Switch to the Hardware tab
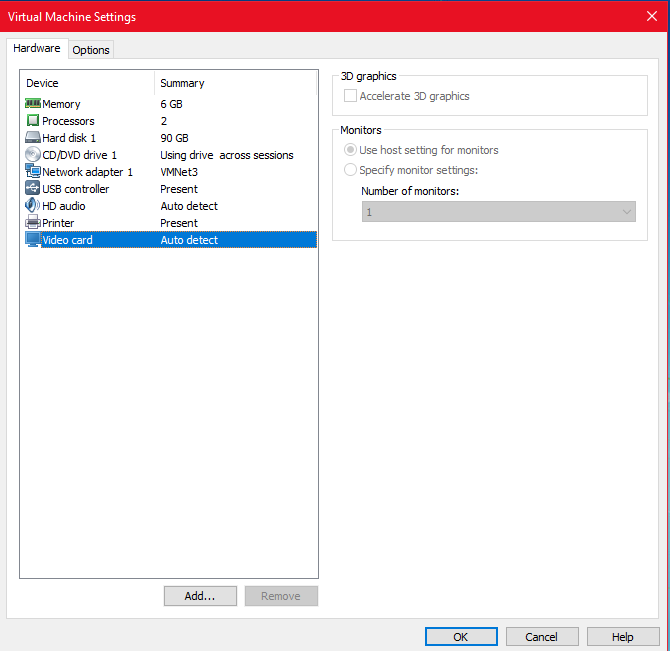This screenshot has width=670, height=651. coord(37,48)
